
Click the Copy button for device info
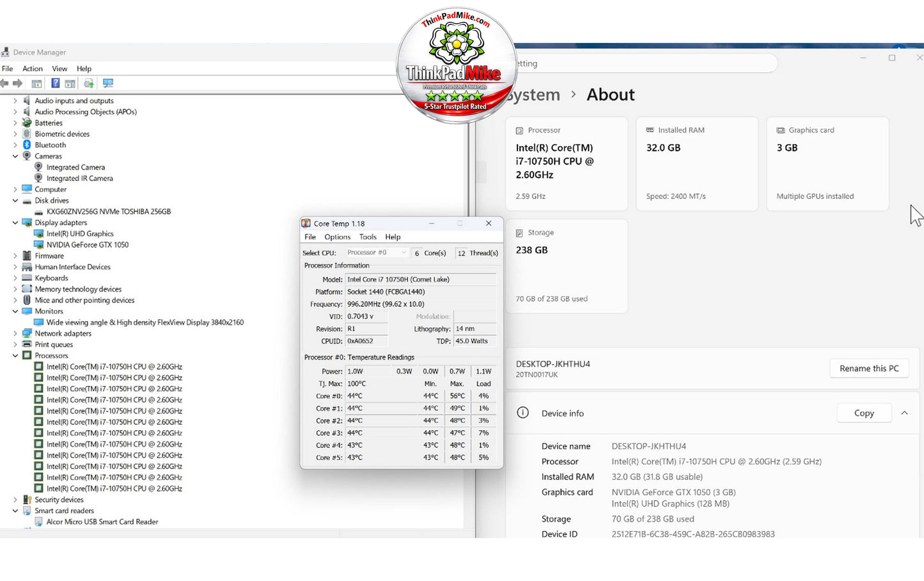(864, 413)
